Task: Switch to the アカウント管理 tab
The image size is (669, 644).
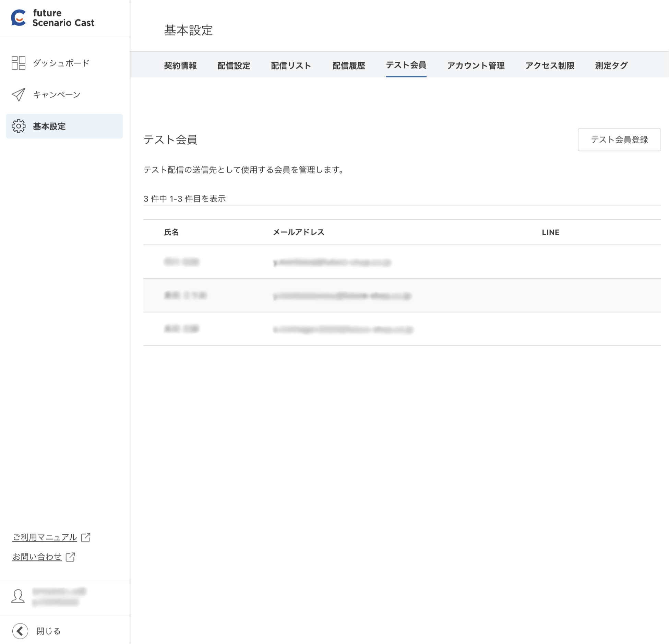Action: pyautogui.click(x=476, y=66)
